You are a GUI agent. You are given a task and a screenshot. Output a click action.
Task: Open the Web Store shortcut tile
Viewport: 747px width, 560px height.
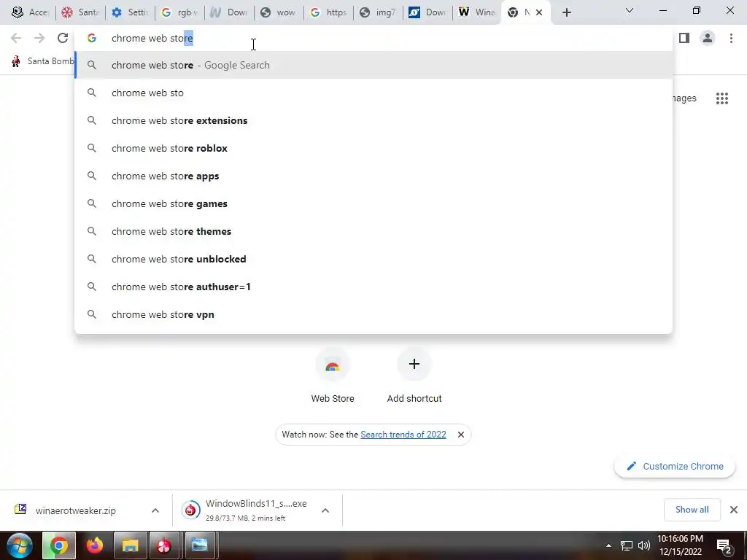coord(333,376)
